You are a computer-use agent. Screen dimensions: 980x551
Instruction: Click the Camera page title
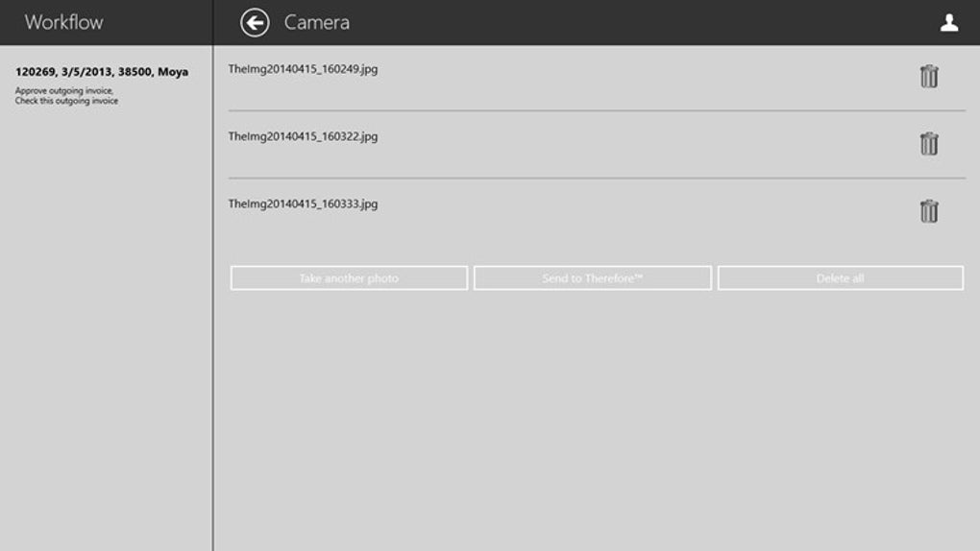[x=317, y=22]
